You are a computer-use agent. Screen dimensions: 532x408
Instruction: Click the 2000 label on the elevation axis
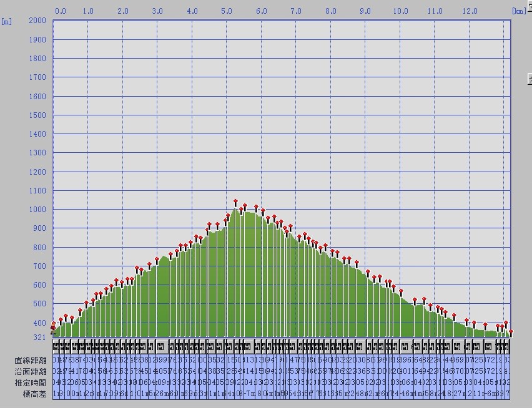pos(37,21)
